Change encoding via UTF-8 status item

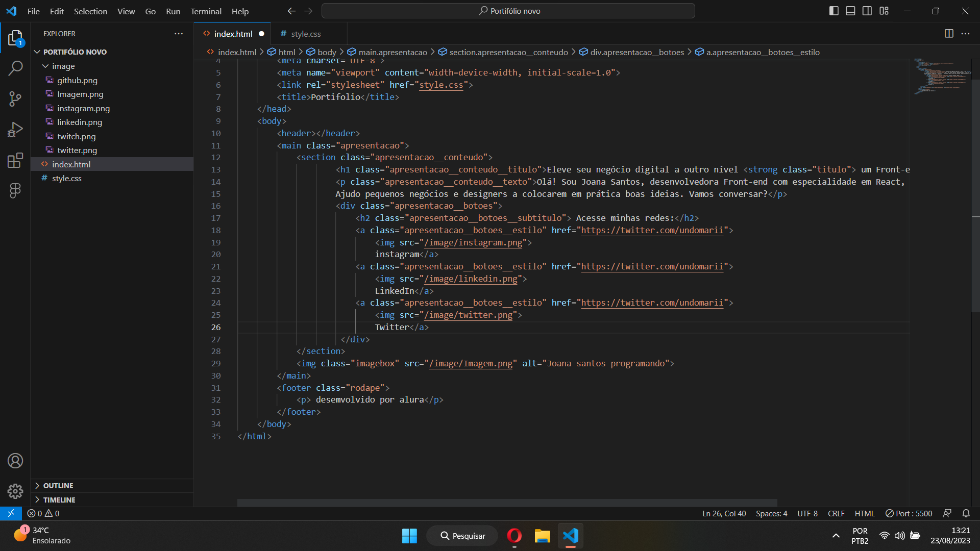pyautogui.click(x=807, y=513)
